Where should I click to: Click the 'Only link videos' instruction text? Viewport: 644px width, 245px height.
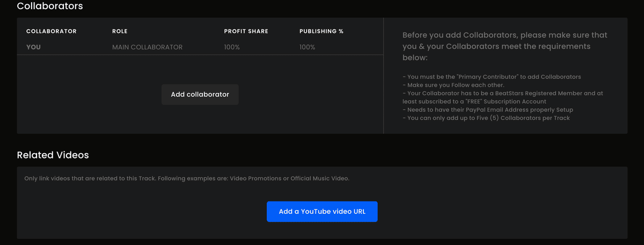(187, 178)
